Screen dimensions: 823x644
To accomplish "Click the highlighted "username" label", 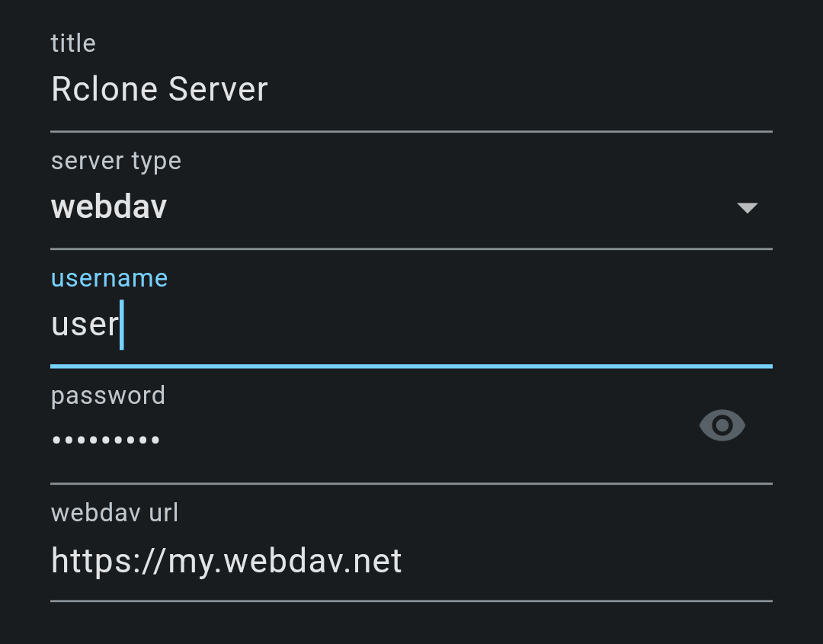I will (x=109, y=278).
